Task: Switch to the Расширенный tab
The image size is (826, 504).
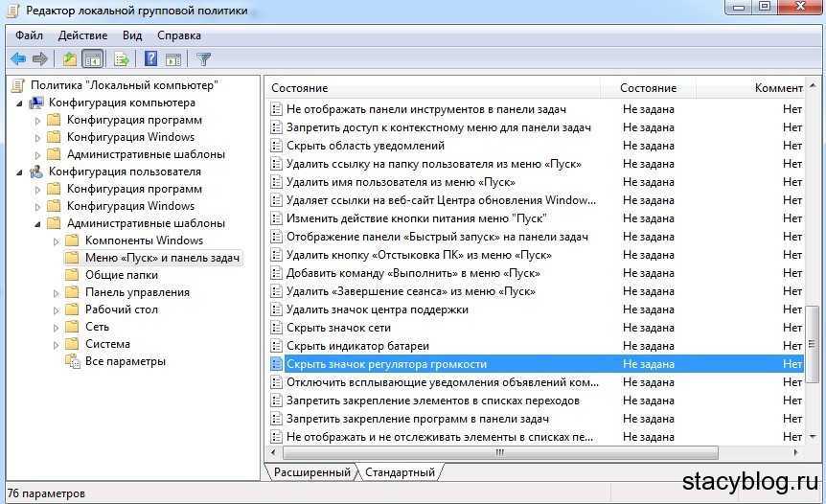Action: pyautogui.click(x=311, y=472)
